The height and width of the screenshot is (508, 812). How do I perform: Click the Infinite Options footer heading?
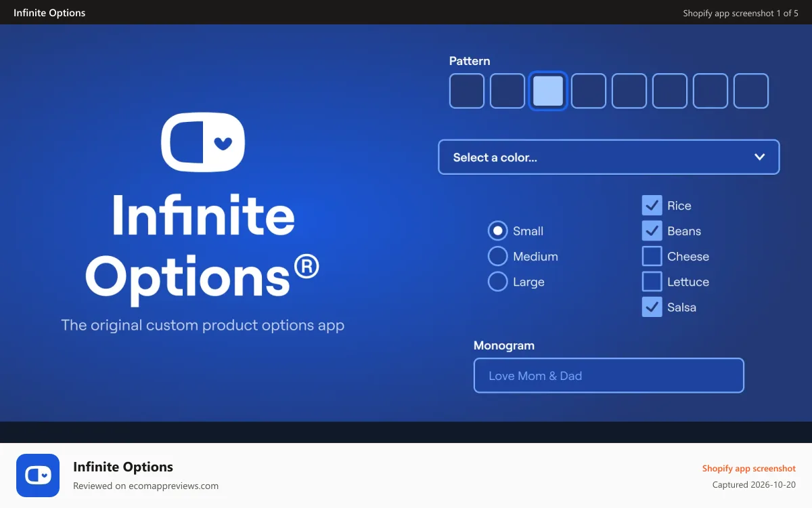point(123,467)
